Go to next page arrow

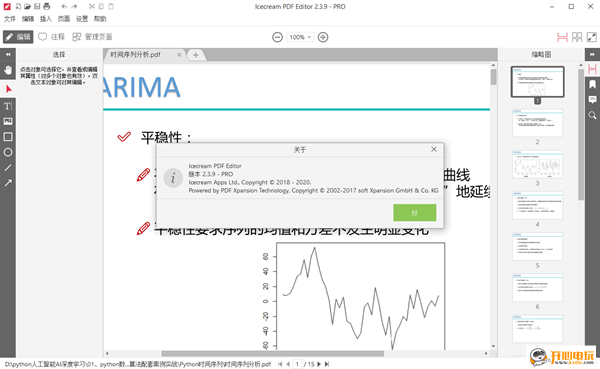[318, 364]
